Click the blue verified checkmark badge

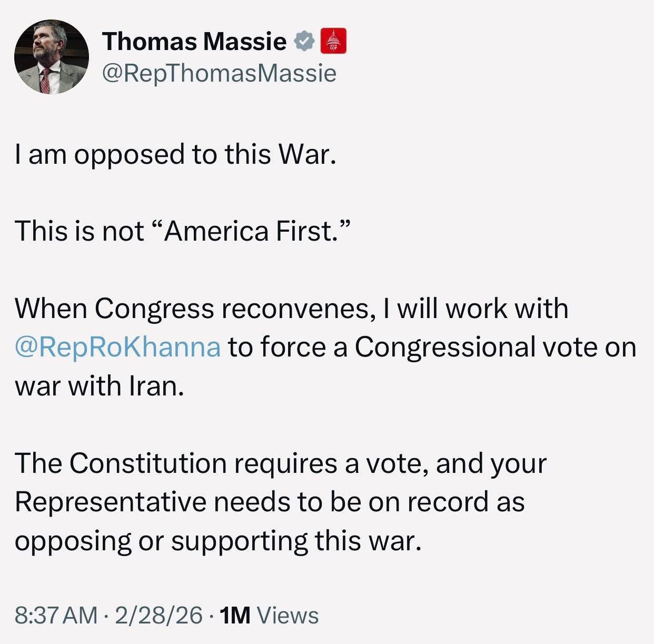304,41
